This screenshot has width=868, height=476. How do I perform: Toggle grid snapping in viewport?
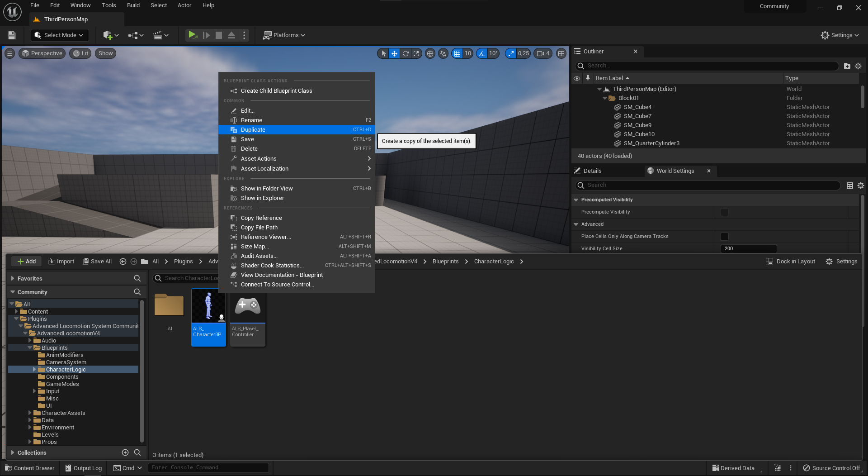pos(458,53)
